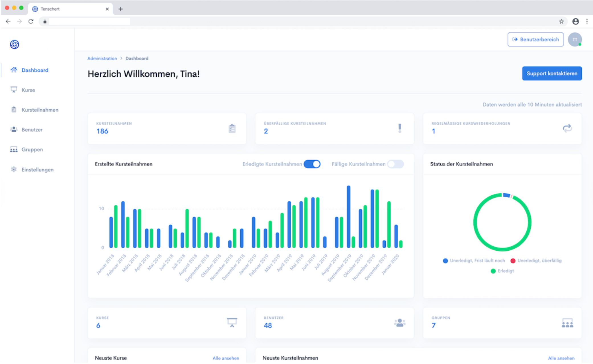Click the Administration breadcrumb link

click(x=102, y=58)
